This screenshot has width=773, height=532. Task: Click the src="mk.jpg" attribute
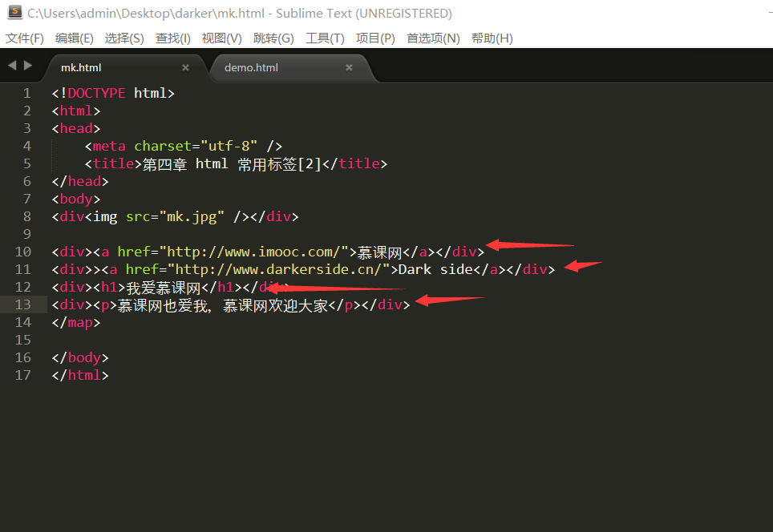(175, 217)
